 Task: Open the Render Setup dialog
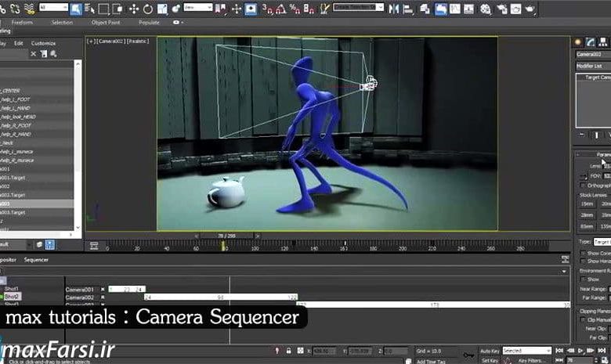click(x=501, y=9)
